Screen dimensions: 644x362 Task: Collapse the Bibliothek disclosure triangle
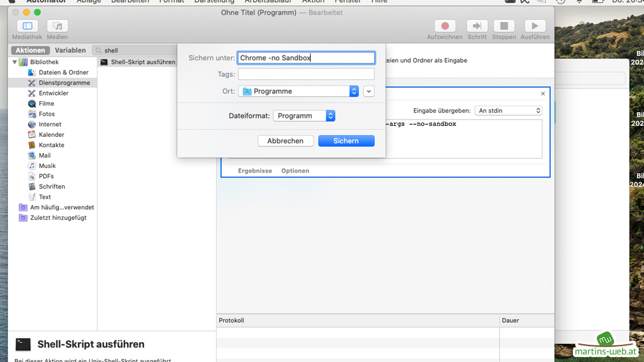[x=14, y=62]
